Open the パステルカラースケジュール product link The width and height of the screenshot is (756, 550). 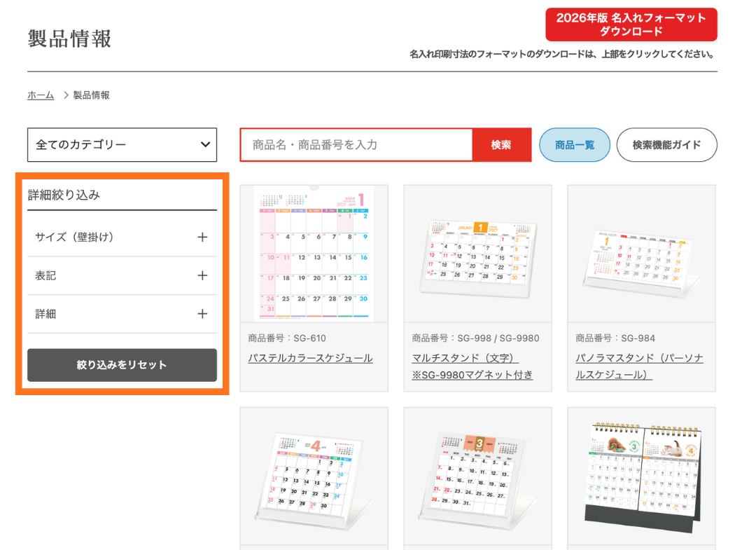[x=310, y=358]
